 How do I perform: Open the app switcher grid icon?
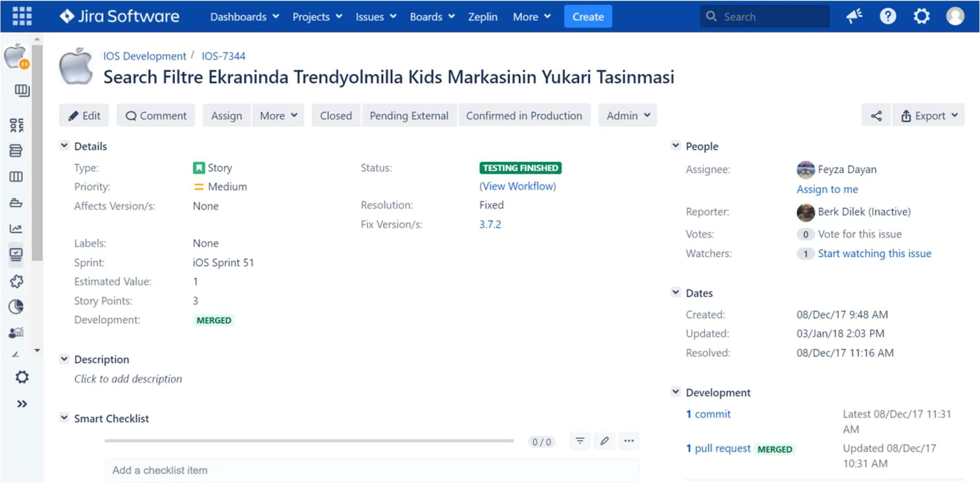[x=22, y=17]
